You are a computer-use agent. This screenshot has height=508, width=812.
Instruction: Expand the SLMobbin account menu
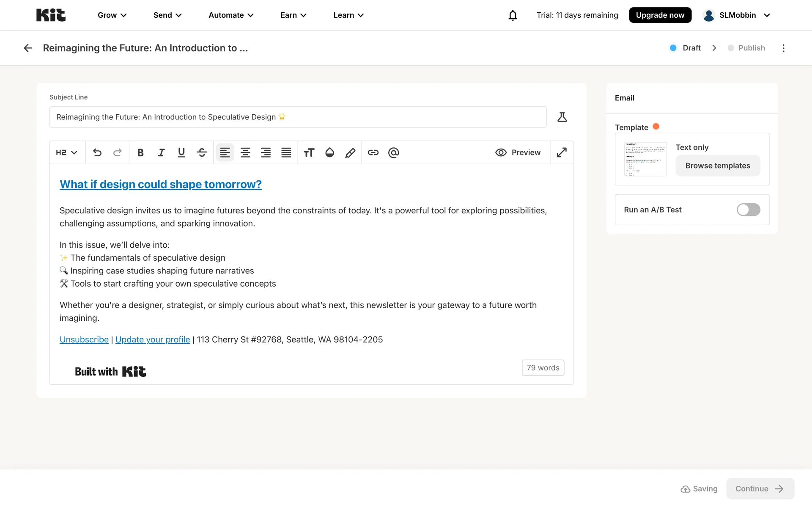(737, 15)
